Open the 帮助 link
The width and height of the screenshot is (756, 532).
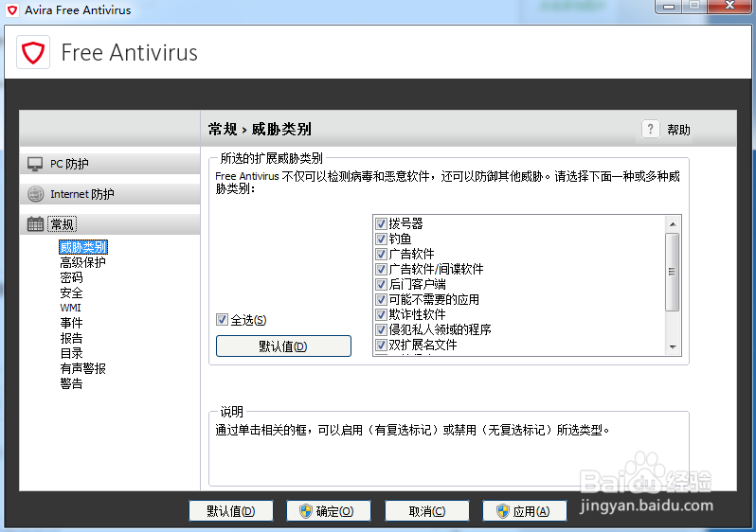678,129
